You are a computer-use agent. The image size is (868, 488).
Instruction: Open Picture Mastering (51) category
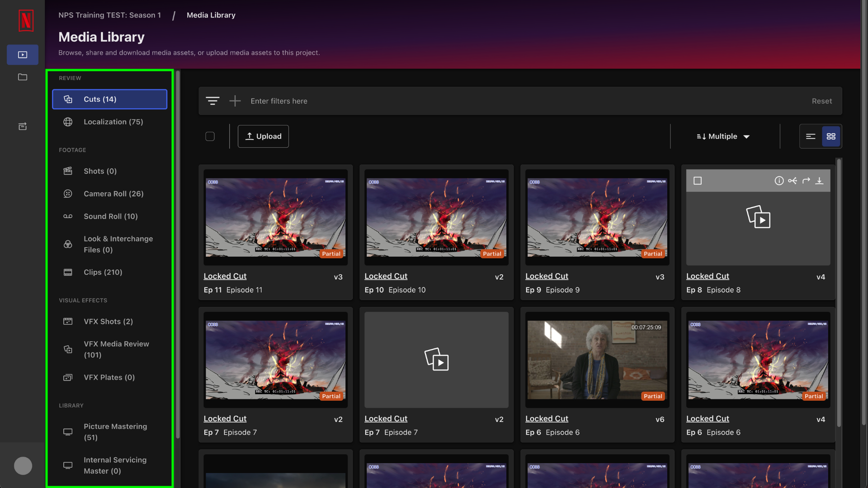[109, 432]
